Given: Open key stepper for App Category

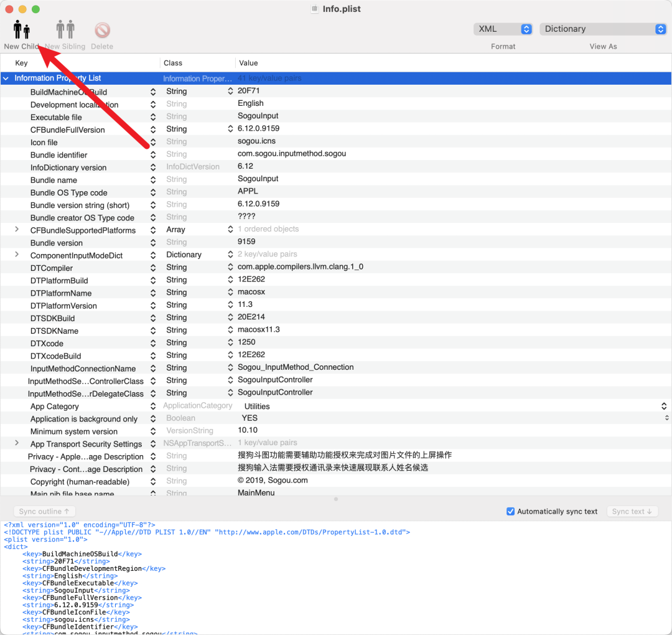Looking at the screenshot, I should coord(153,406).
